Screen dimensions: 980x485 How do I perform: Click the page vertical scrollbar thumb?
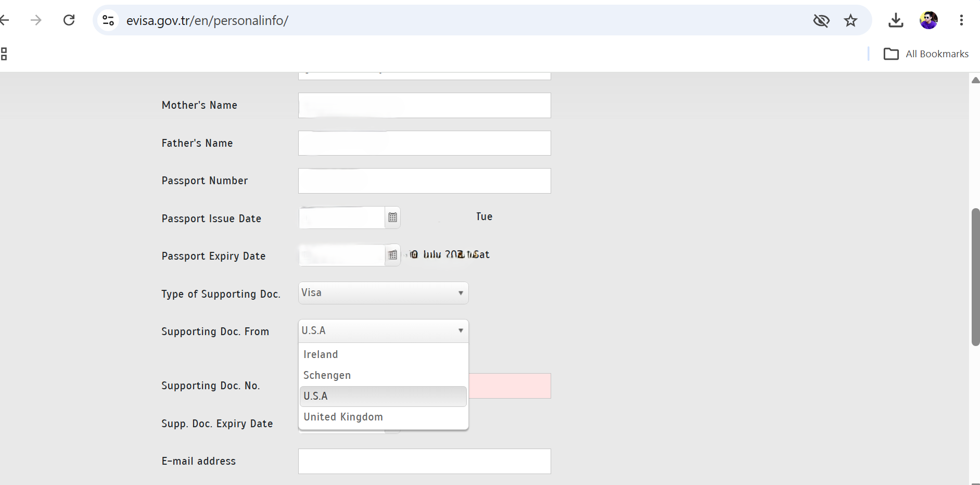coord(975,277)
